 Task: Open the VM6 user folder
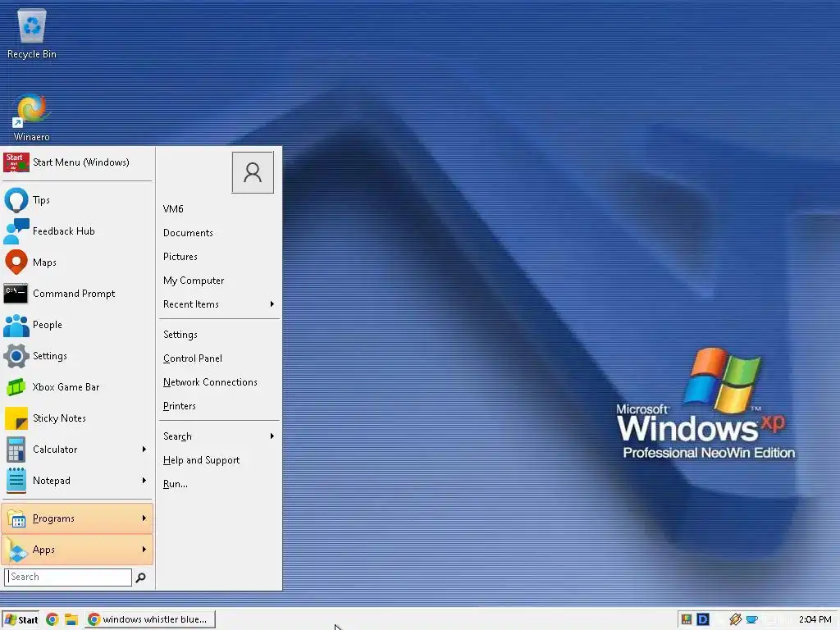click(219, 209)
